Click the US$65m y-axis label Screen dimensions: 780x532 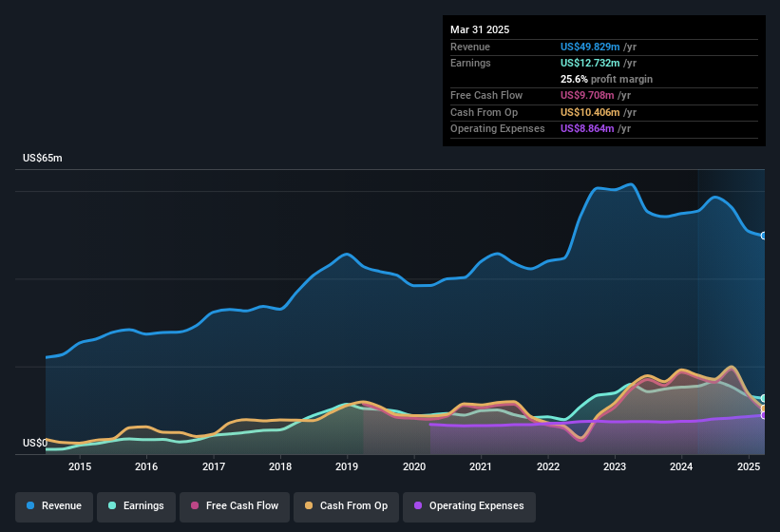click(x=43, y=158)
